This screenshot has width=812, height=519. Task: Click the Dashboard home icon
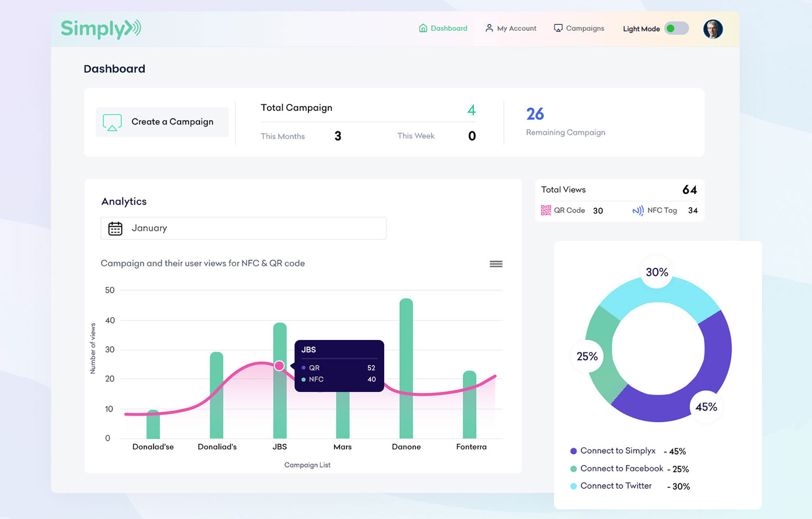pyautogui.click(x=423, y=28)
